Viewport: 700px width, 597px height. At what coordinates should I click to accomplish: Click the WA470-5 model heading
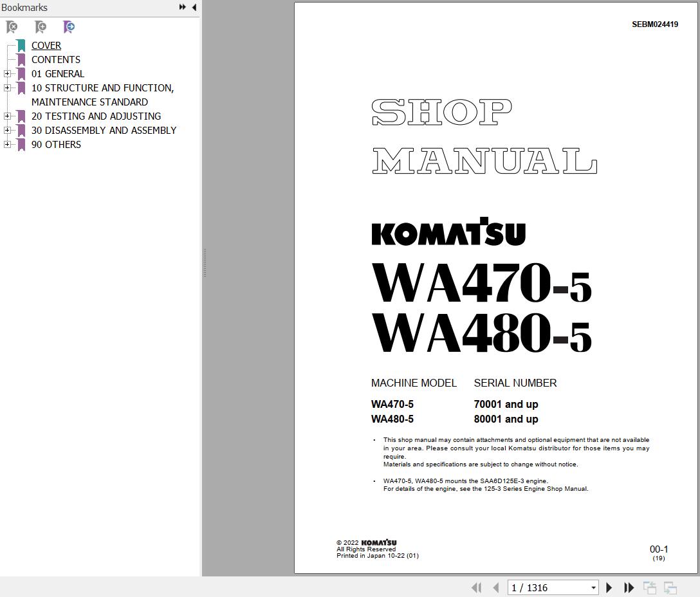[x=481, y=282]
